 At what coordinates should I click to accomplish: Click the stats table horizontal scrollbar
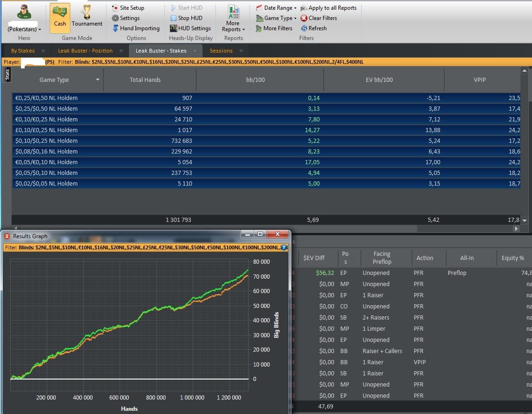[x=266, y=228]
